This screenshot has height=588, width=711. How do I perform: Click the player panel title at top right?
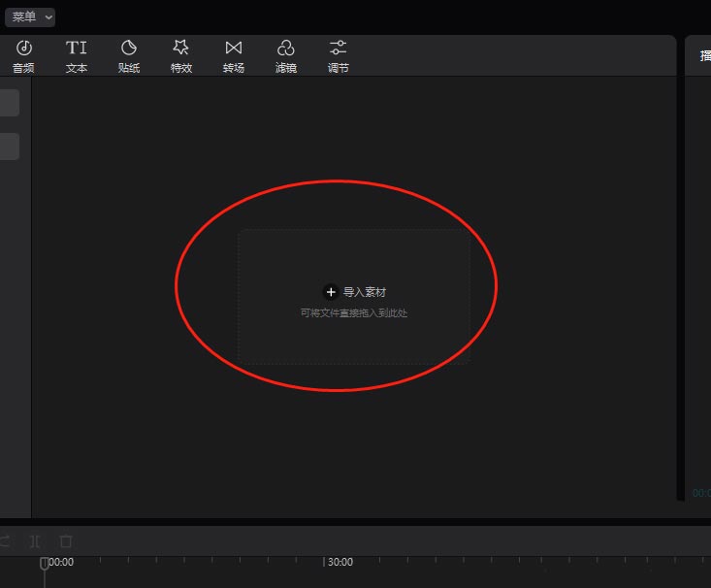[704, 56]
